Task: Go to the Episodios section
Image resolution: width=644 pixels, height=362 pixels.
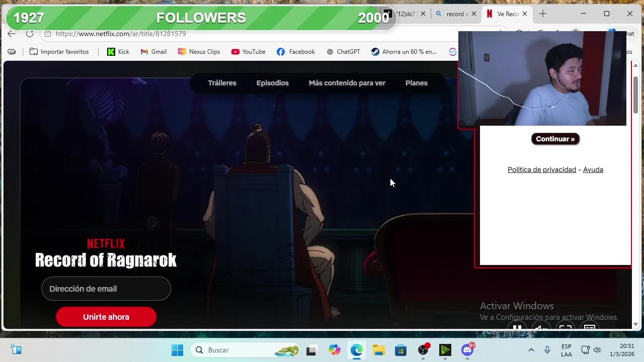Action: click(x=272, y=83)
